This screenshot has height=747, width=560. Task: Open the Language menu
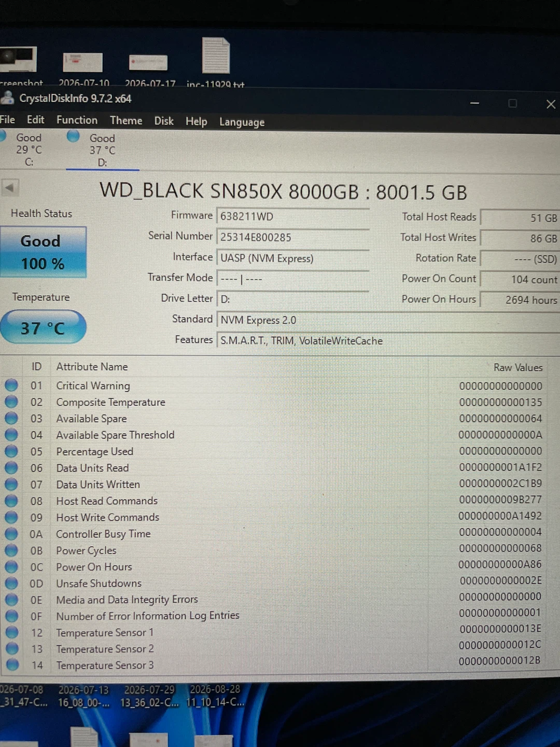click(x=242, y=122)
